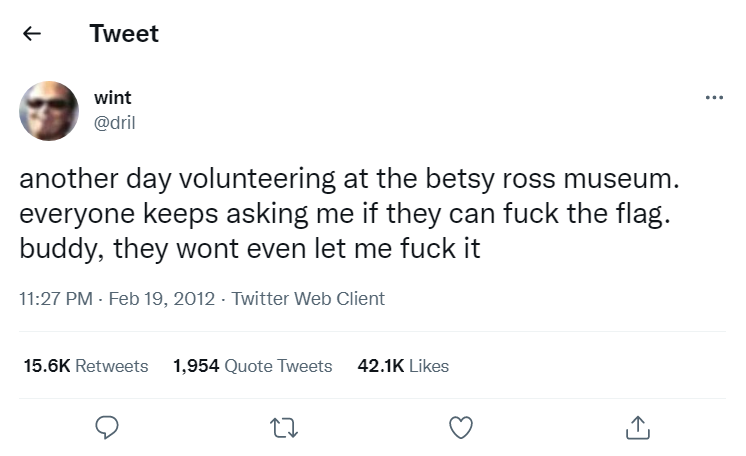Go back using the left arrow
Screen dimensions: 746x456
pos(32,33)
